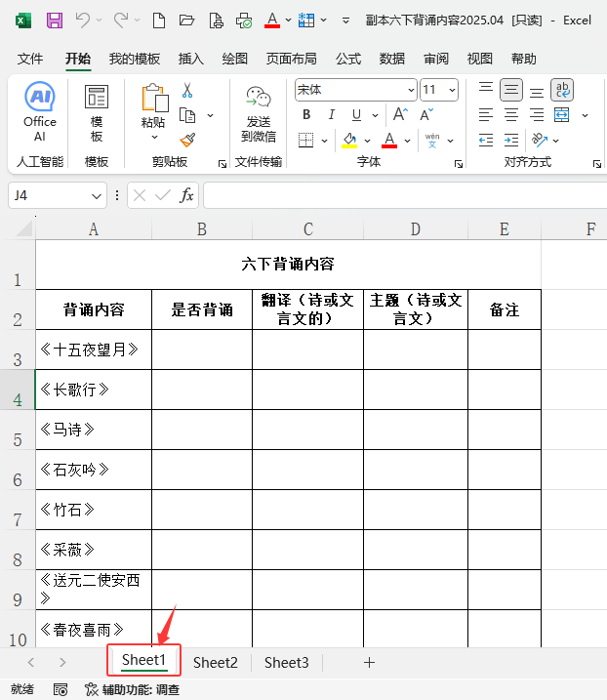The image size is (607, 700).
Task: Switch to the 插入 (Insert) tab
Action: click(191, 59)
